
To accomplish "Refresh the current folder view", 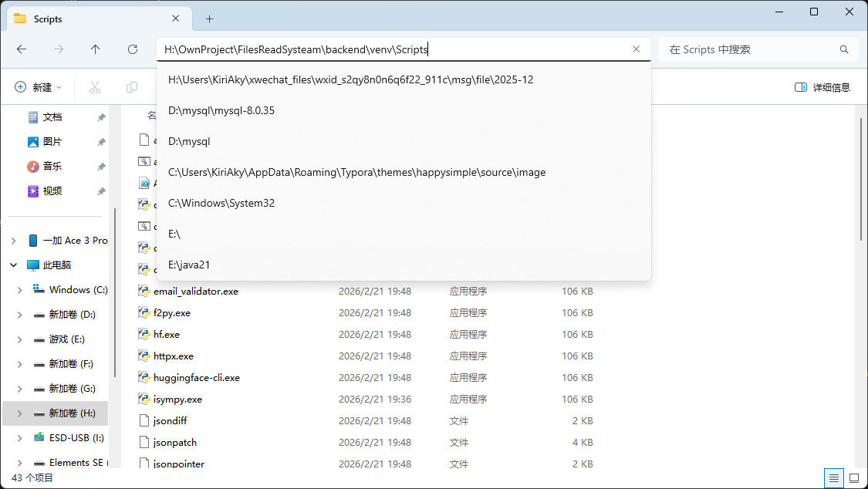I will point(133,49).
